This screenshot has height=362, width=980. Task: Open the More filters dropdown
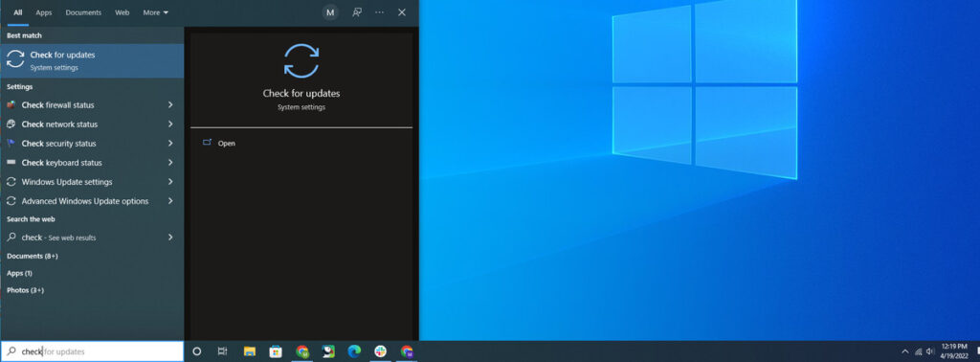click(x=156, y=12)
